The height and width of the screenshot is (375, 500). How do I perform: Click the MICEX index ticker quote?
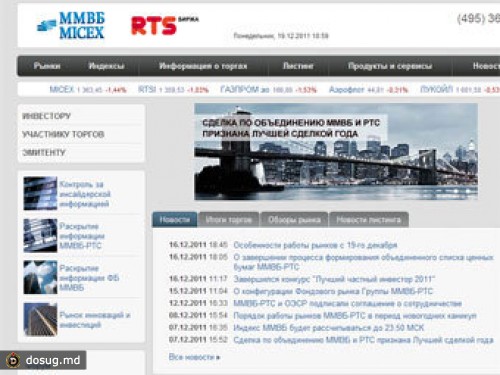(x=88, y=90)
